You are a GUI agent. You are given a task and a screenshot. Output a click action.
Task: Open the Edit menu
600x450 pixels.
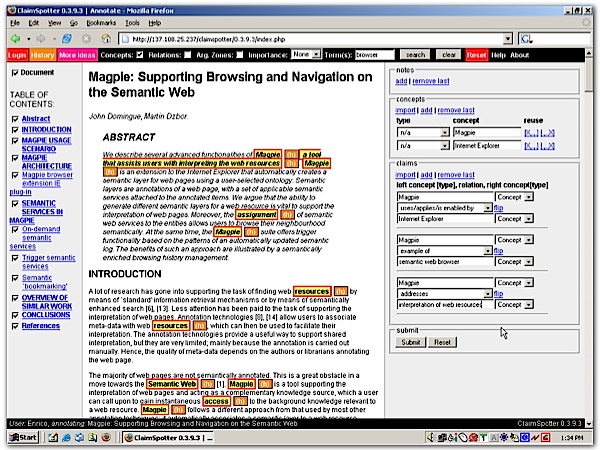click(x=34, y=23)
